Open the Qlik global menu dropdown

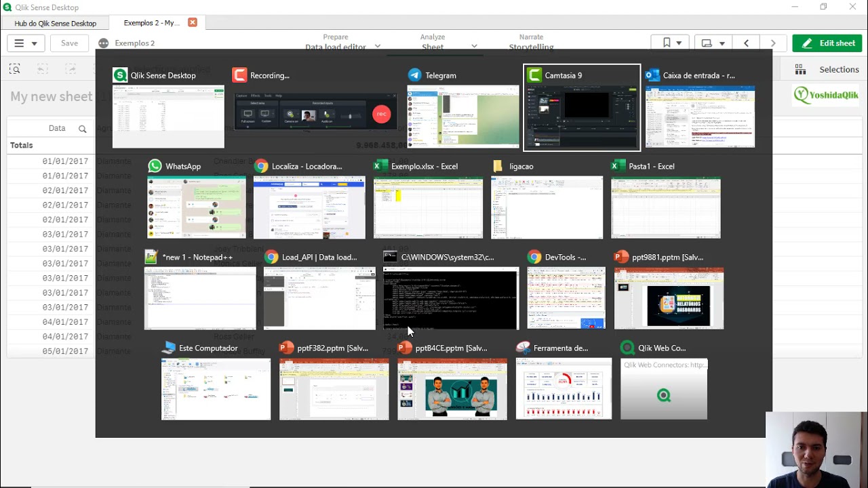pyautogui.click(x=26, y=43)
